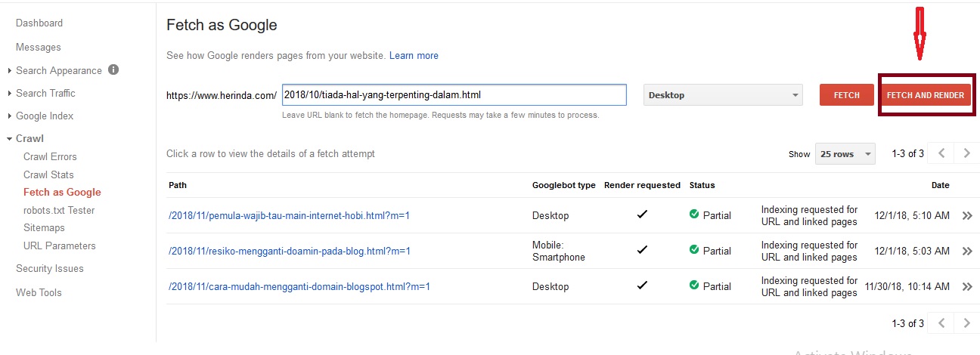Open Crawl Errors in sidebar
Viewport: 980px width, 355px height.
pyautogui.click(x=50, y=156)
